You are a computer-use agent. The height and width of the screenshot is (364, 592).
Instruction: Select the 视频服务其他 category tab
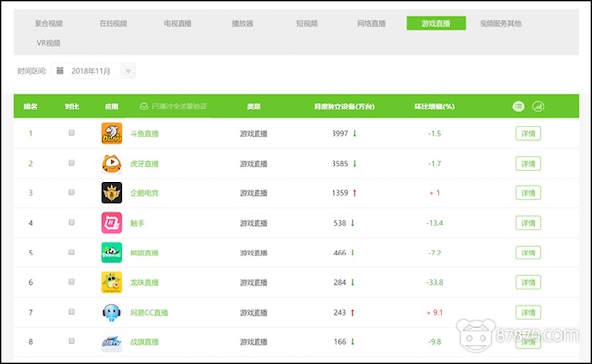[x=500, y=23]
